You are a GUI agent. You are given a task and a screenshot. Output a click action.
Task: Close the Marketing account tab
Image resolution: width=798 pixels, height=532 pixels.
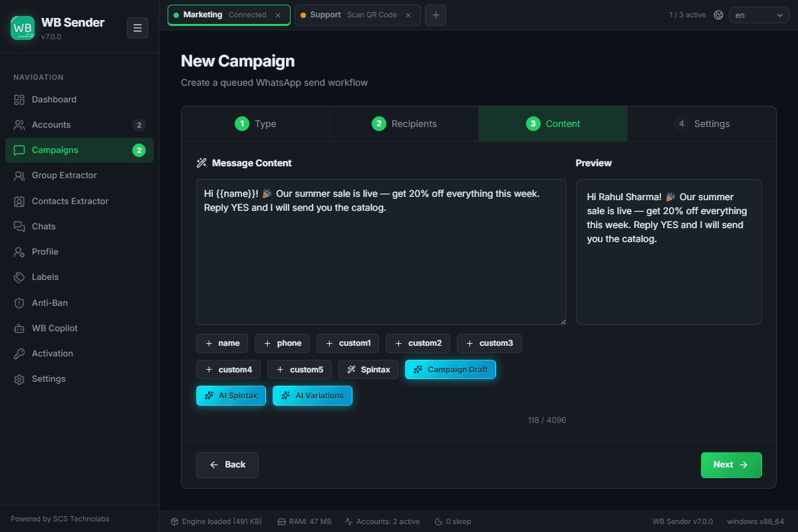pyautogui.click(x=278, y=15)
